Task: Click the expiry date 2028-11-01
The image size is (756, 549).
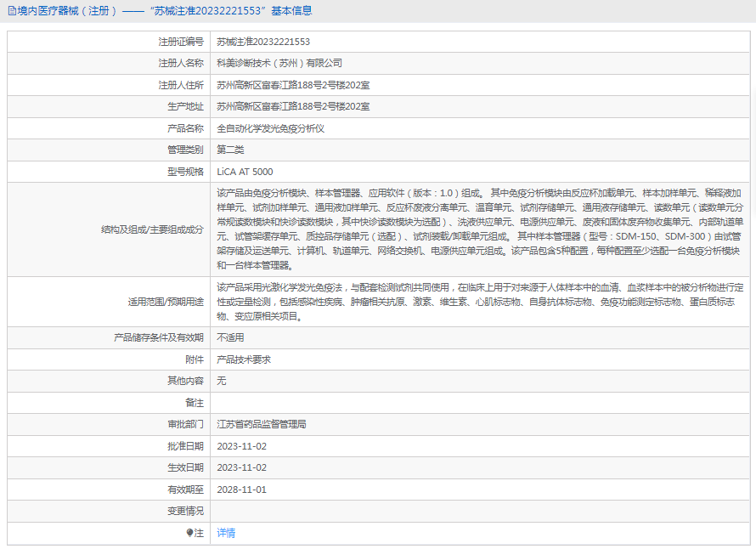Action: pos(241,490)
